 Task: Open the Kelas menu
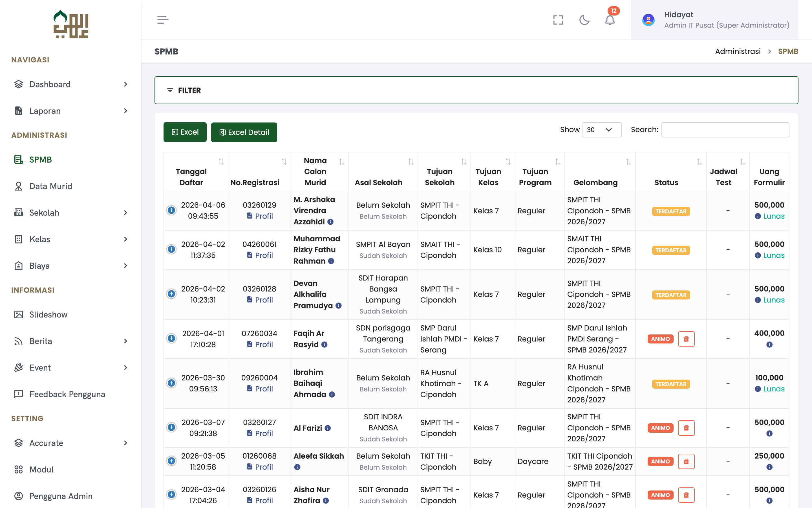pos(70,239)
